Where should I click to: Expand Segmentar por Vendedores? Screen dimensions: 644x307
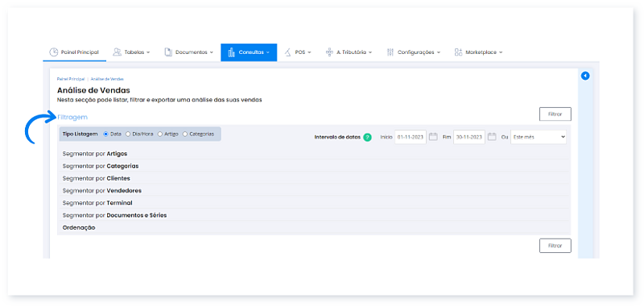point(314,191)
